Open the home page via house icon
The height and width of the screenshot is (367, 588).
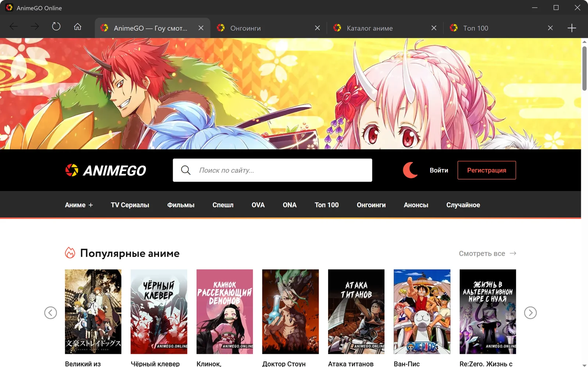click(x=78, y=26)
